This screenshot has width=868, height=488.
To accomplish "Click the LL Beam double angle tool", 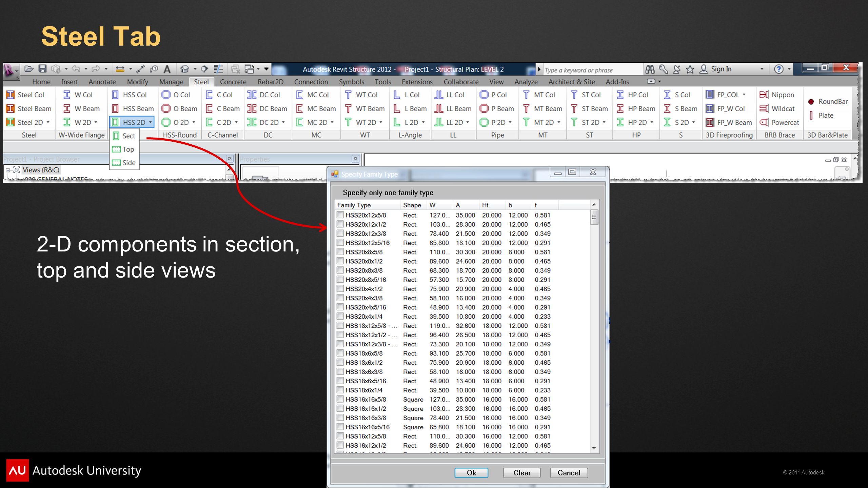I will [x=453, y=109].
